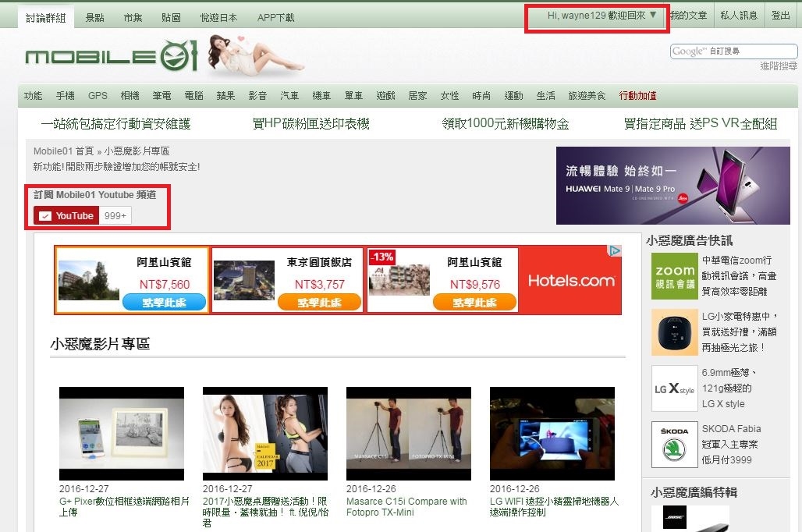
Task: Click the Google custom search field
Action: click(734, 51)
